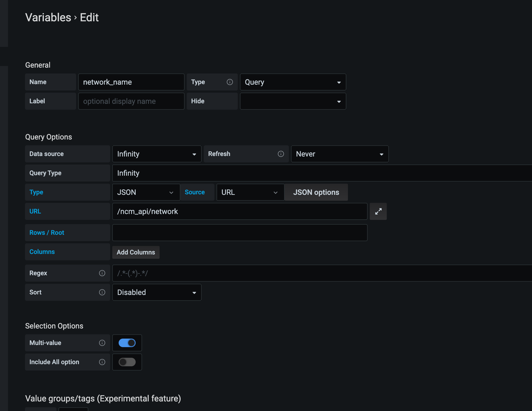Open the JSON format type dropdown

(146, 192)
